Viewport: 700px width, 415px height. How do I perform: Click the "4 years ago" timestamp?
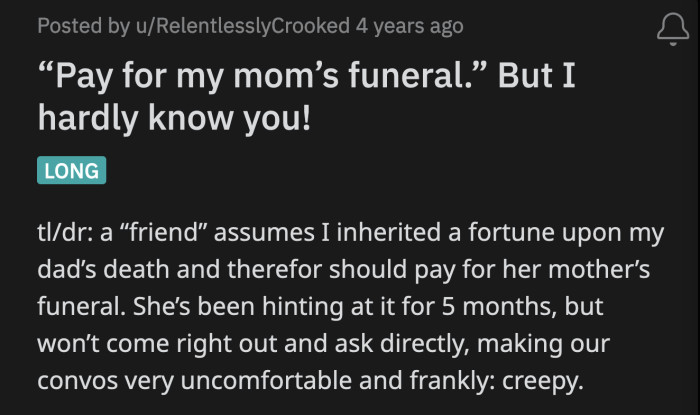coord(410,25)
